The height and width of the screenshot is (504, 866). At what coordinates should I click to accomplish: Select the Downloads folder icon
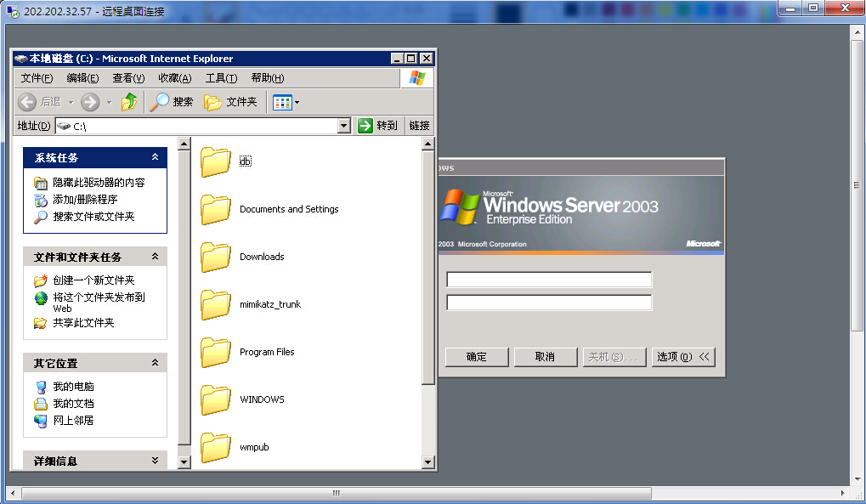[x=215, y=257]
